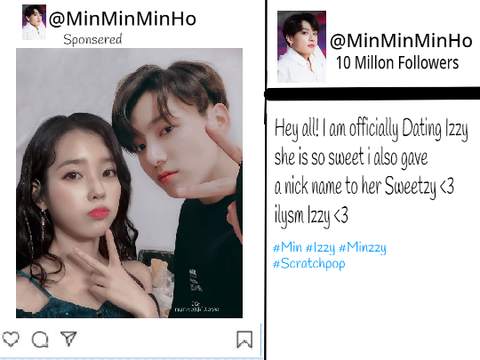The height and width of the screenshot is (360, 480).
Task: Save post with bookmark icon
Action: pos(244,339)
